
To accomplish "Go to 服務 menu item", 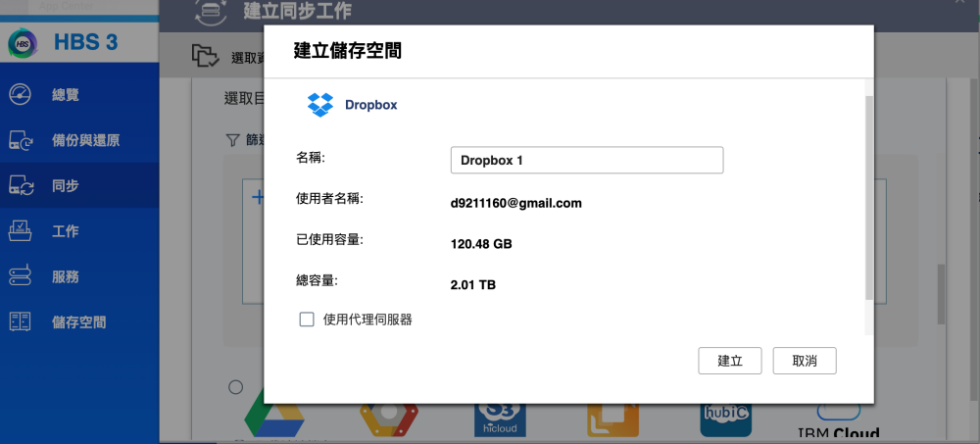I will 66,277.
